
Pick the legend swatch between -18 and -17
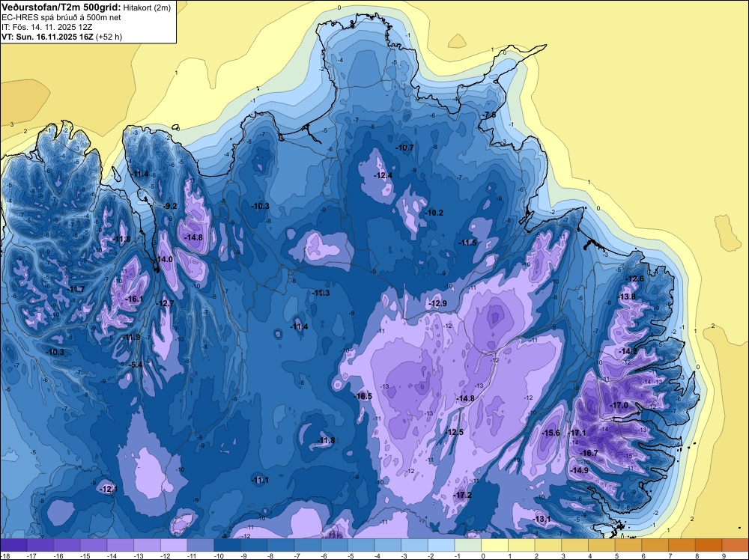(13, 545)
